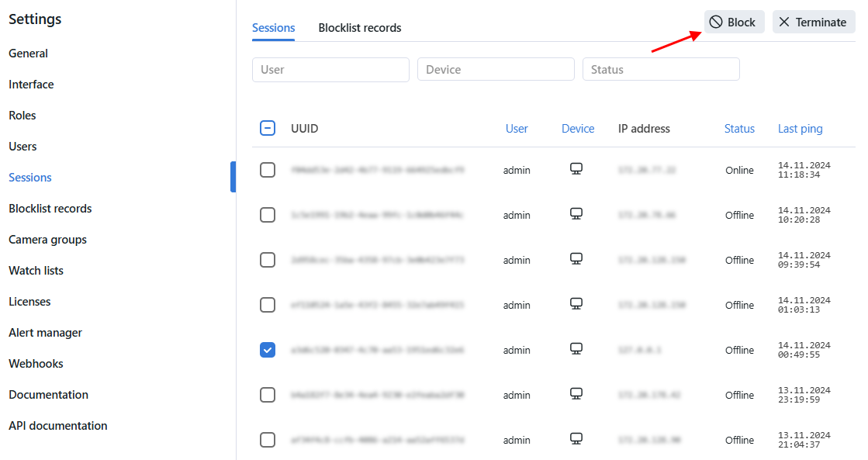Switch to the Blocklist records tab
The image size is (868, 460).
point(359,28)
